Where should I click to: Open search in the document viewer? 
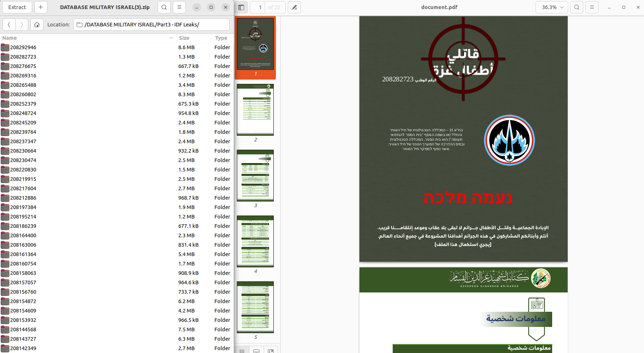pos(576,7)
